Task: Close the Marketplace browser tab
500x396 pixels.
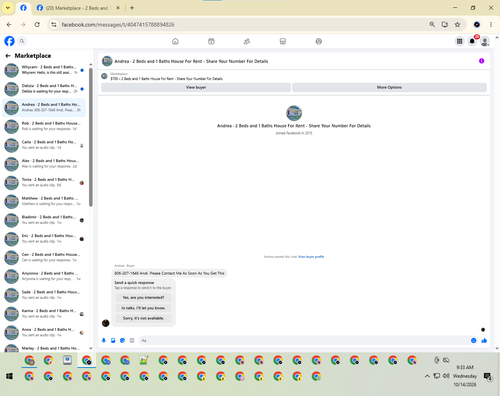Action: tap(118, 8)
